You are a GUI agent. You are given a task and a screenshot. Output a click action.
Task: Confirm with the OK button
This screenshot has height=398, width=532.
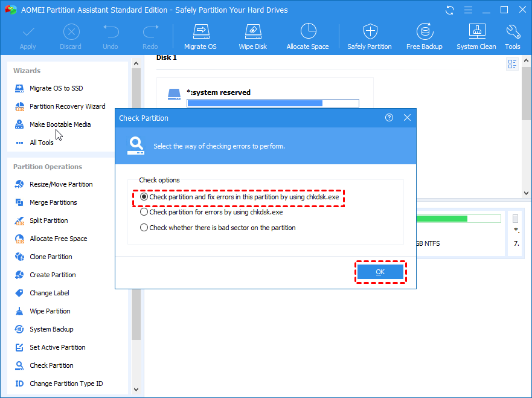(x=380, y=272)
